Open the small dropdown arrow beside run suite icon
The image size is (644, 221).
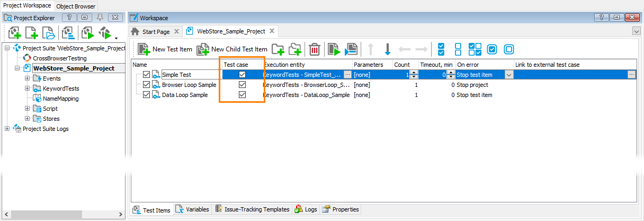tap(115, 38)
